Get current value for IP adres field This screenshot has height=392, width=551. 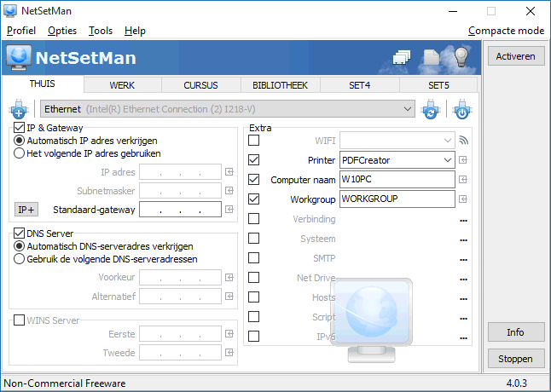tap(229, 172)
